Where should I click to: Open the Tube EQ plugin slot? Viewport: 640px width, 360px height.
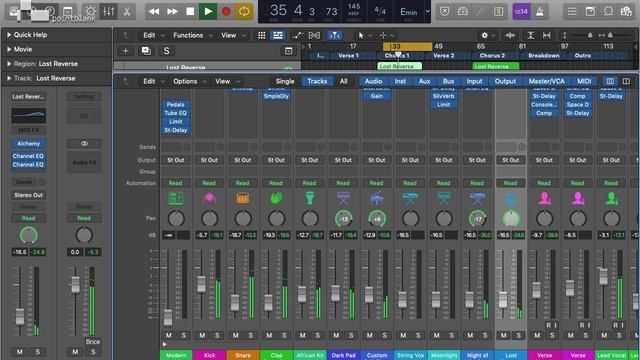coord(176,113)
